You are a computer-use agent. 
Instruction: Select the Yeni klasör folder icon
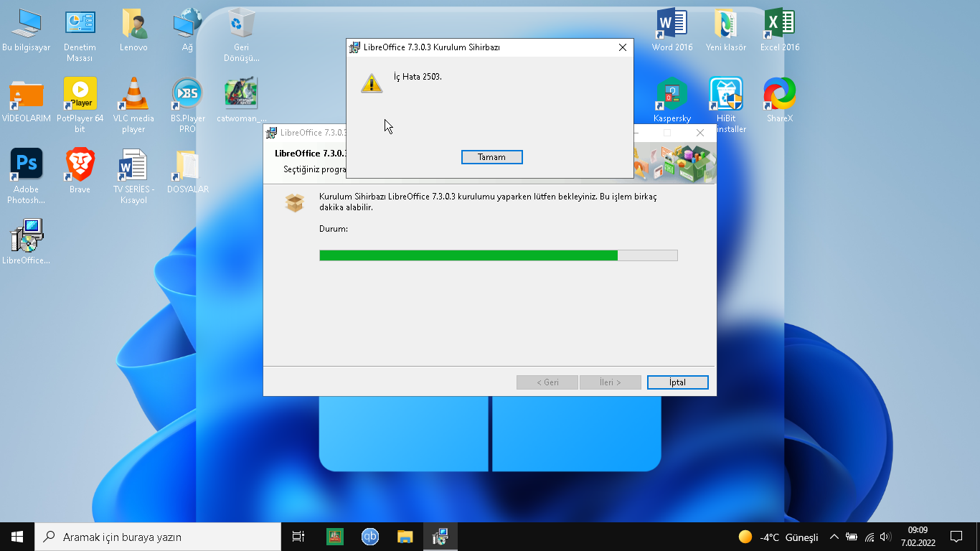726,32
